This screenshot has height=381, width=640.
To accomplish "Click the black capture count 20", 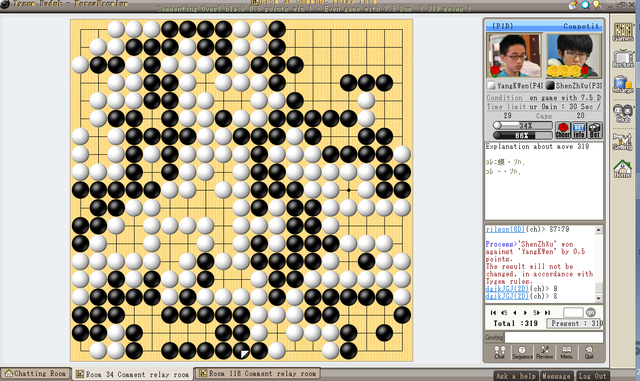I will click(x=580, y=116).
